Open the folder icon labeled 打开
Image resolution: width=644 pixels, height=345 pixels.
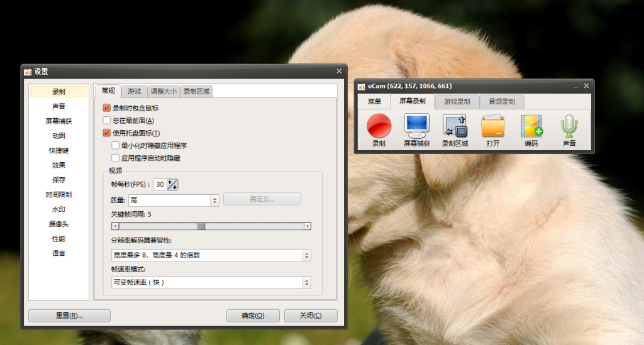493,126
